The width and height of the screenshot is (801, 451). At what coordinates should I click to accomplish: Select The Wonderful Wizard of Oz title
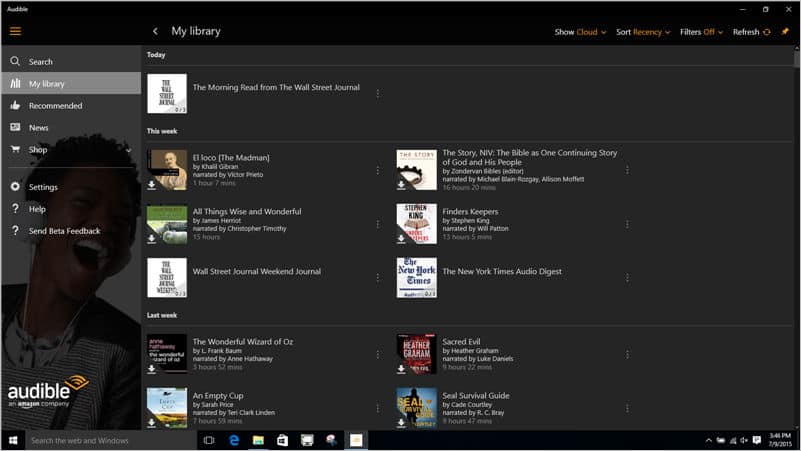click(x=243, y=342)
